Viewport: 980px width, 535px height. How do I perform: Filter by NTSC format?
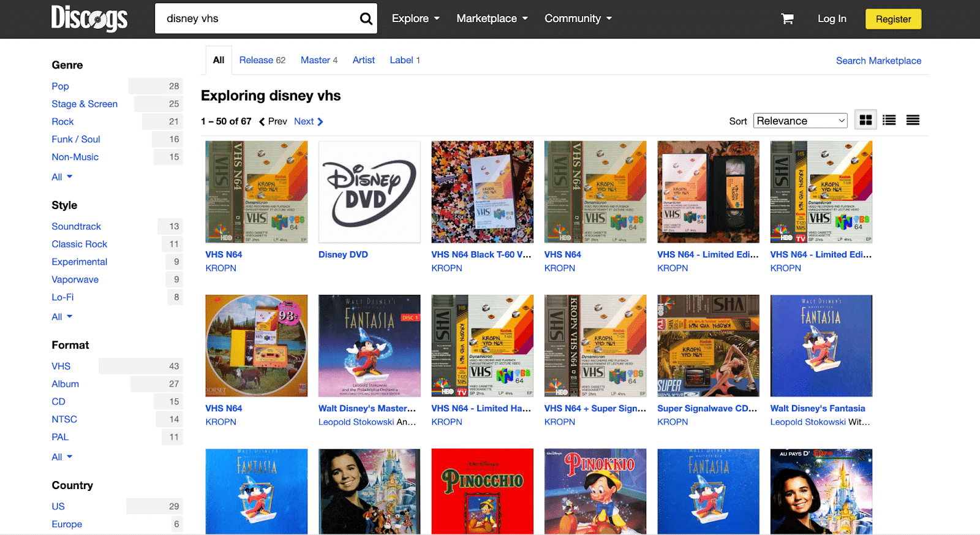point(64,420)
